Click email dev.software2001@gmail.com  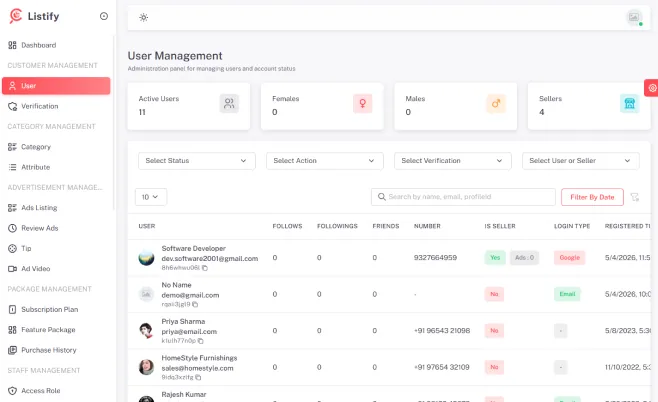210,258
